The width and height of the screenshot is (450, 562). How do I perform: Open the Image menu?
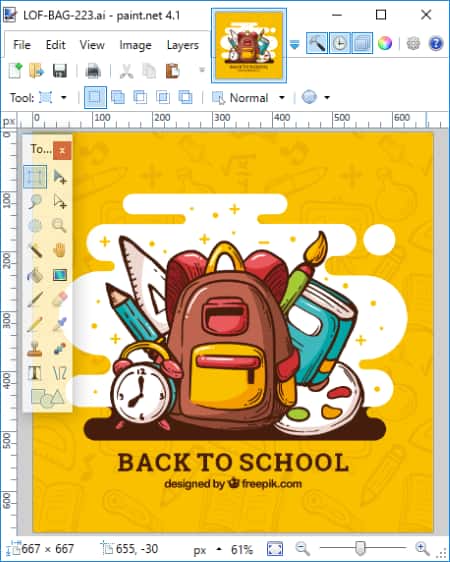tap(135, 45)
